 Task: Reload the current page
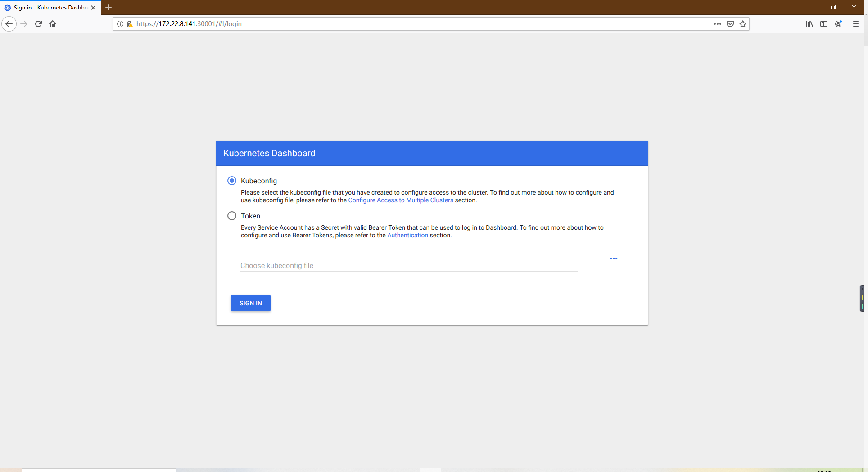click(38, 24)
